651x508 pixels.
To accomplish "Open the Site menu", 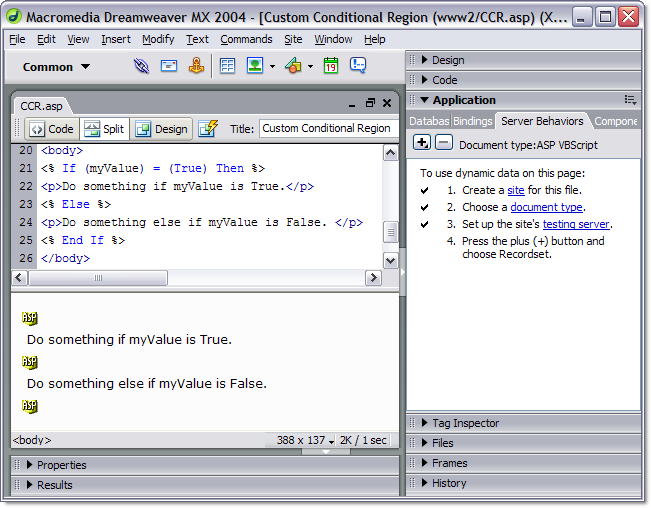I will tap(293, 39).
